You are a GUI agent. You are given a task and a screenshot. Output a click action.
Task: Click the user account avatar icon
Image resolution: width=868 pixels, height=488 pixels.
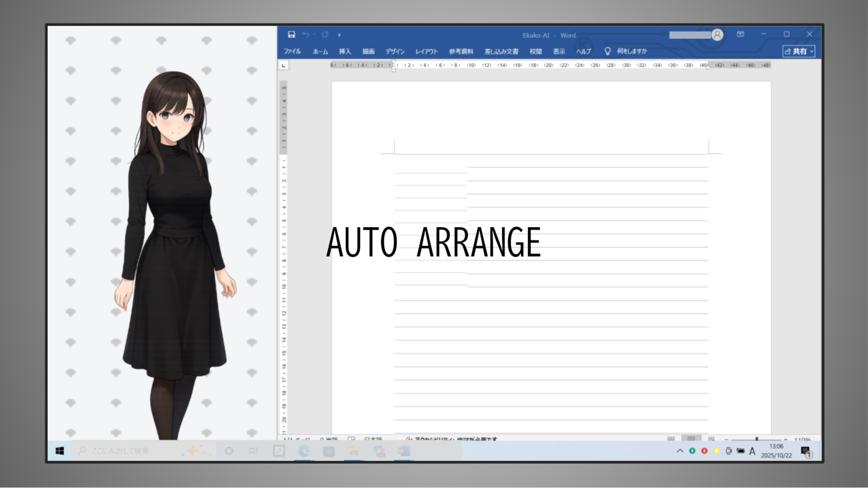pyautogui.click(x=717, y=35)
